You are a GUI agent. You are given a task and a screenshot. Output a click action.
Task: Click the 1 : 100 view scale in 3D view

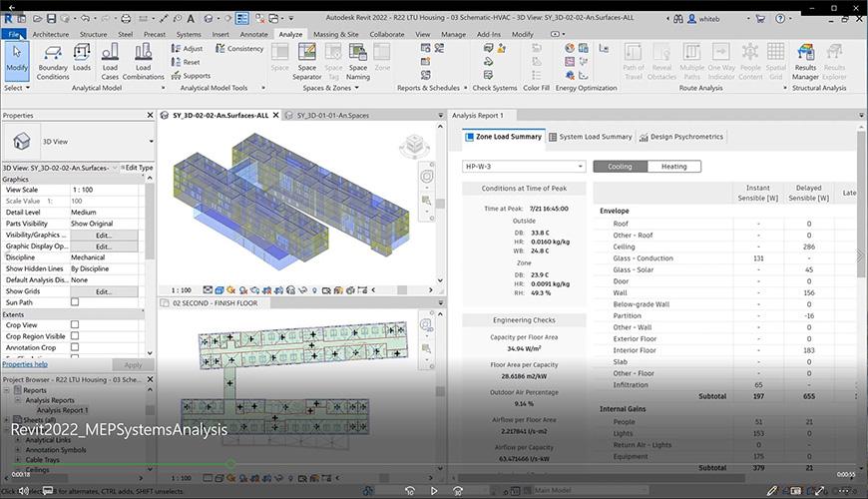coord(181,290)
